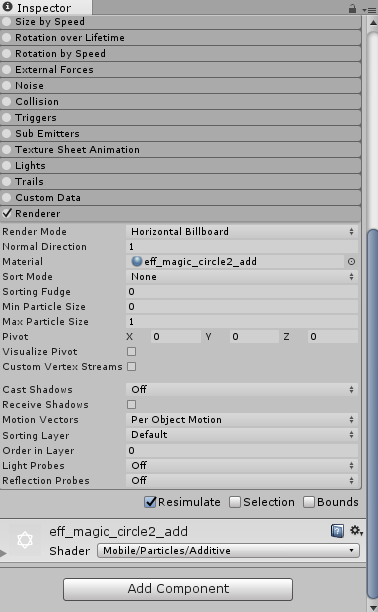378x612 pixels.
Task: Click the Add Component button
Action: tap(178, 589)
